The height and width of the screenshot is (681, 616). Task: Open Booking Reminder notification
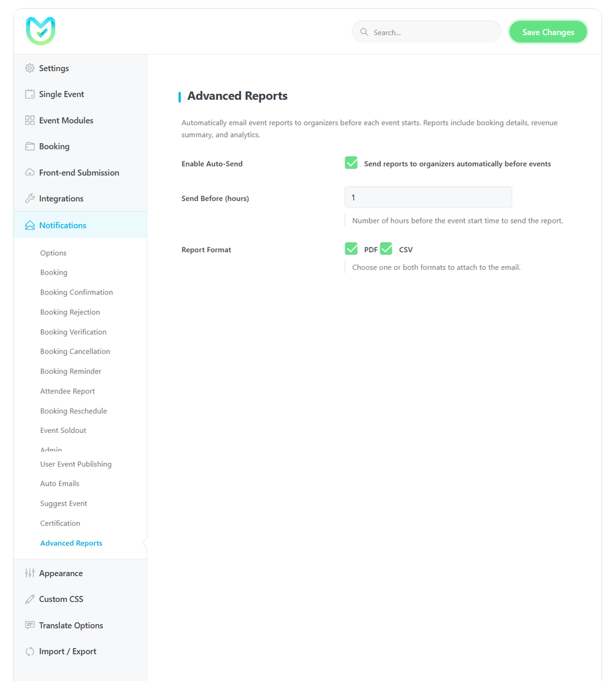pyautogui.click(x=70, y=371)
